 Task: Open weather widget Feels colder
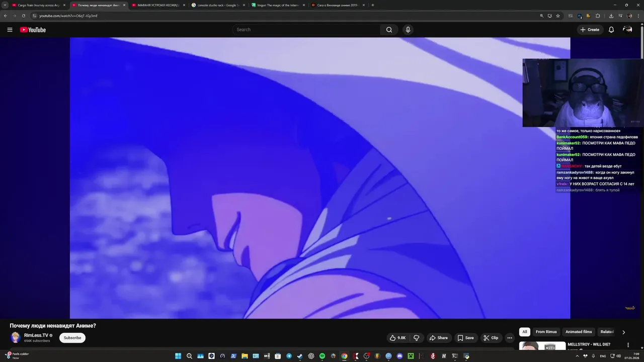(x=17, y=355)
